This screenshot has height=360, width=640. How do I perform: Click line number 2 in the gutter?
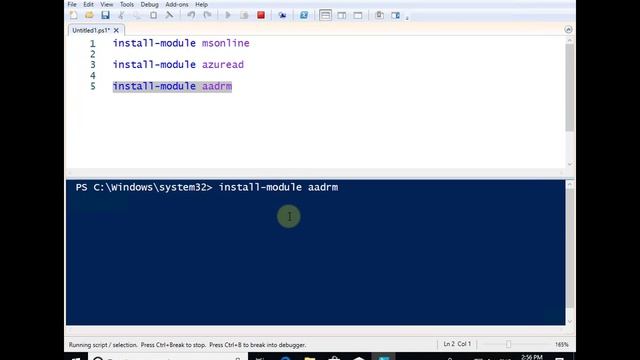(93, 54)
